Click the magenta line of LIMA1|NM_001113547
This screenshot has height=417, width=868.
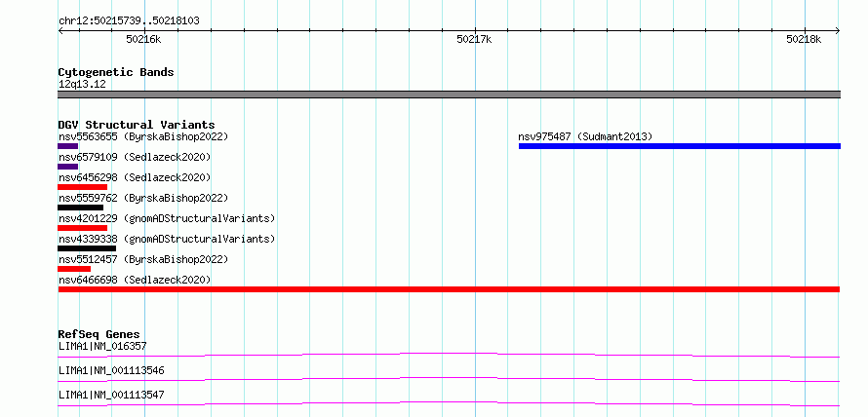(449, 403)
